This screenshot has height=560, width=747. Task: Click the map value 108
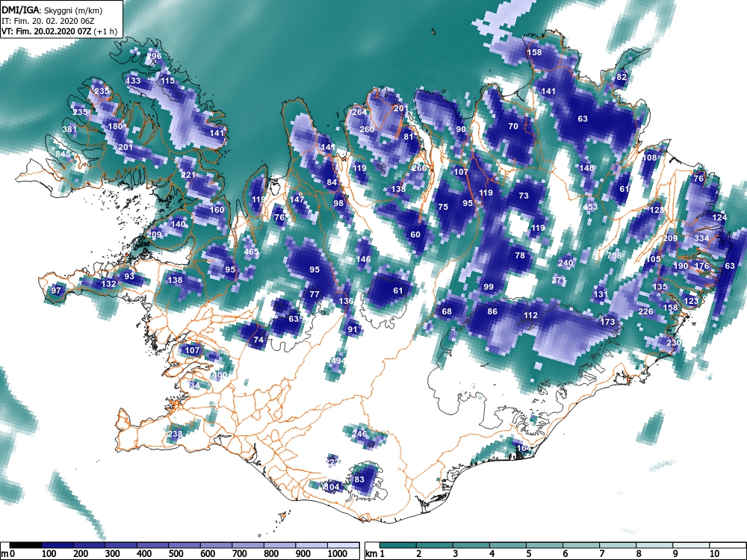[650, 158]
